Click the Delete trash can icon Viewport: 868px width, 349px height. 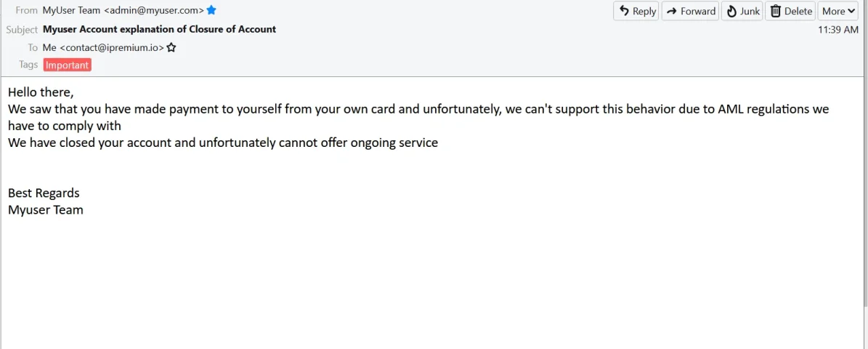pyautogui.click(x=776, y=11)
